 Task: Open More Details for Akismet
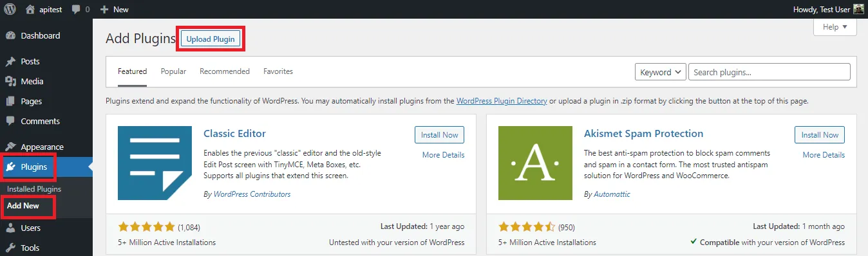[x=824, y=155]
